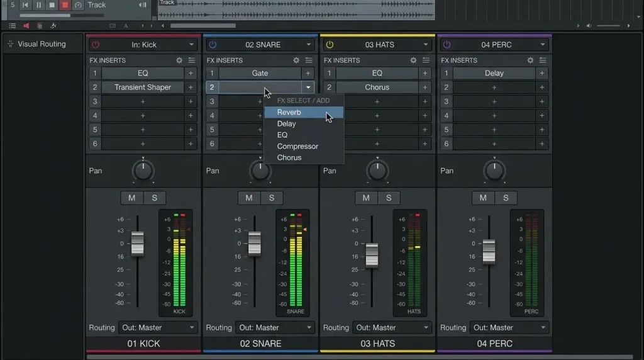Click the red record button
The image size is (644, 360).
[65, 5]
